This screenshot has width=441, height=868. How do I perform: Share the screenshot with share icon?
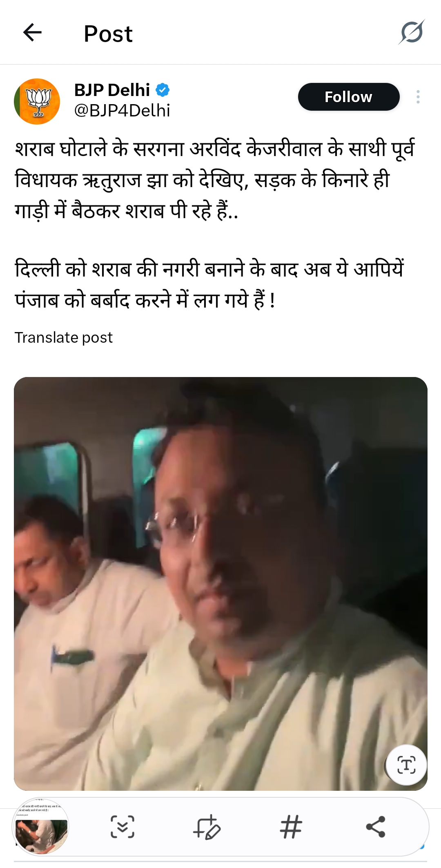(376, 827)
